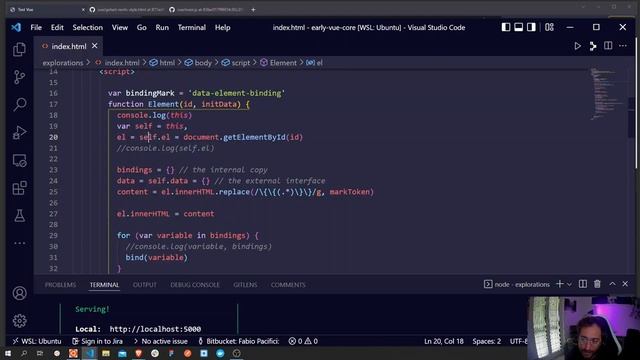This screenshot has width=640, height=360.
Task: Open the new terminal profile dropdown
Action: coord(569,284)
